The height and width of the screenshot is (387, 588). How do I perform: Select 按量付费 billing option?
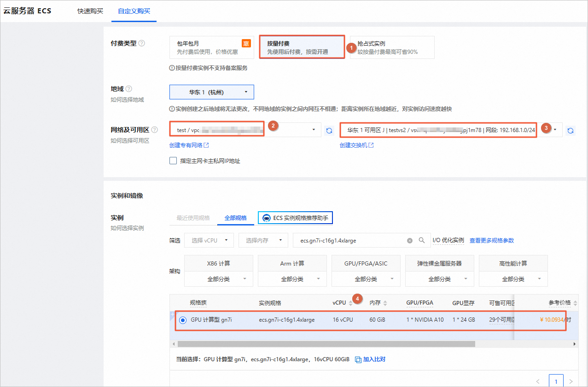302,47
